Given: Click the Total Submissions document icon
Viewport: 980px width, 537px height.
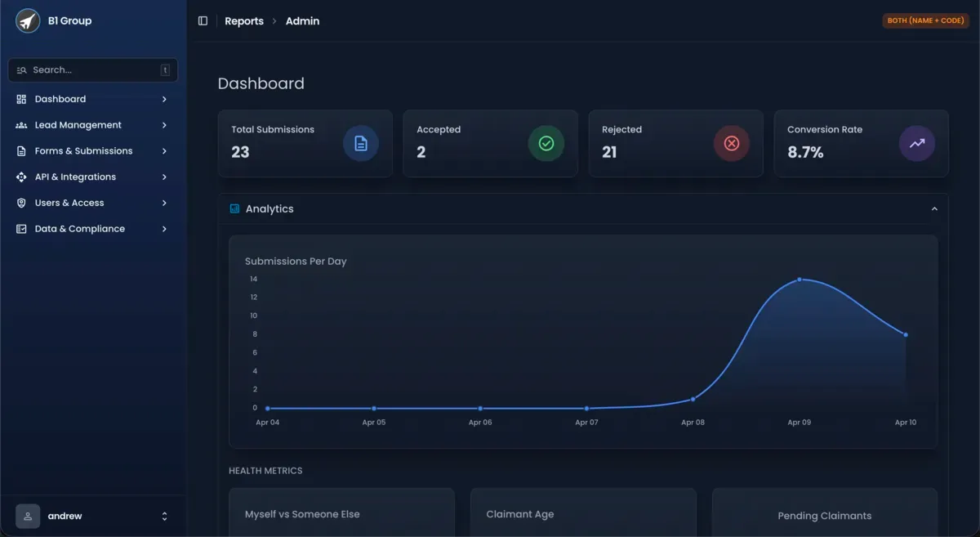Looking at the screenshot, I should (x=360, y=143).
